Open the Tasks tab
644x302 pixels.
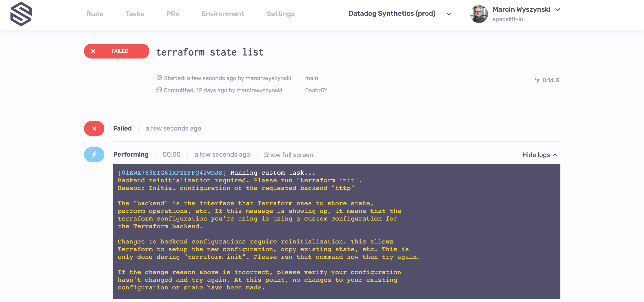click(135, 14)
